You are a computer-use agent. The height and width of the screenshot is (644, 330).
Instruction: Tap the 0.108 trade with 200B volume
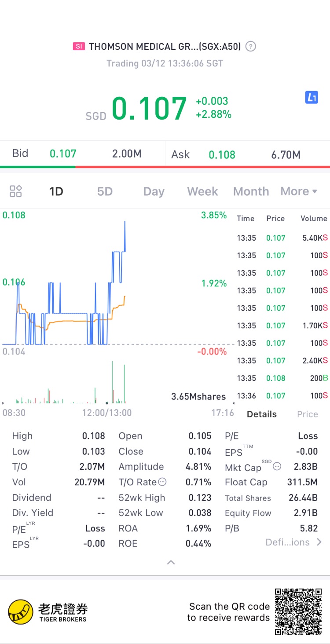[x=282, y=378]
